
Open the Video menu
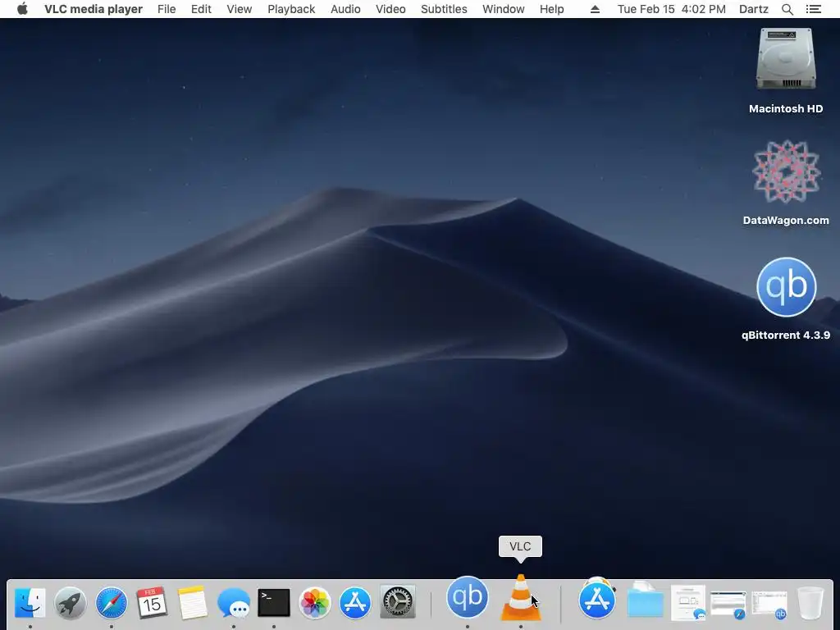pos(390,9)
